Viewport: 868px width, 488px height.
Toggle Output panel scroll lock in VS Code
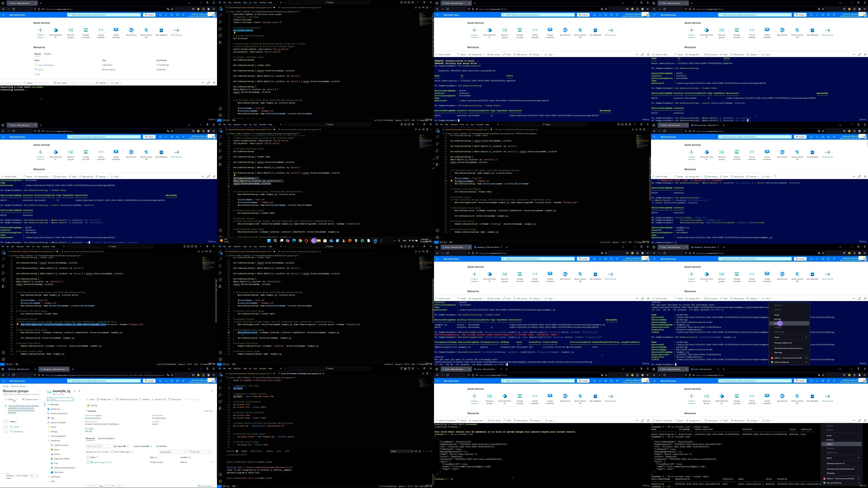pos(420,451)
